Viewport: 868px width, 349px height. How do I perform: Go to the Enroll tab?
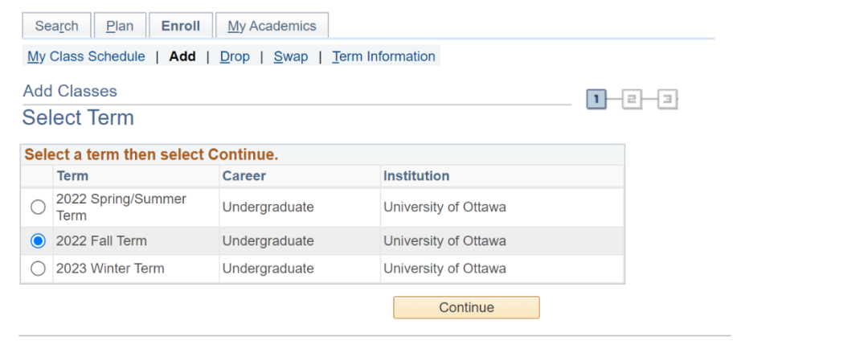(x=181, y=26)
